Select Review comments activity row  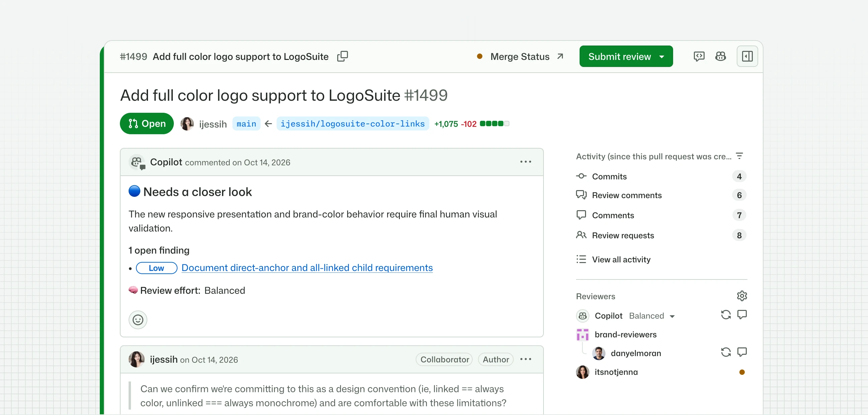point(661,195)
